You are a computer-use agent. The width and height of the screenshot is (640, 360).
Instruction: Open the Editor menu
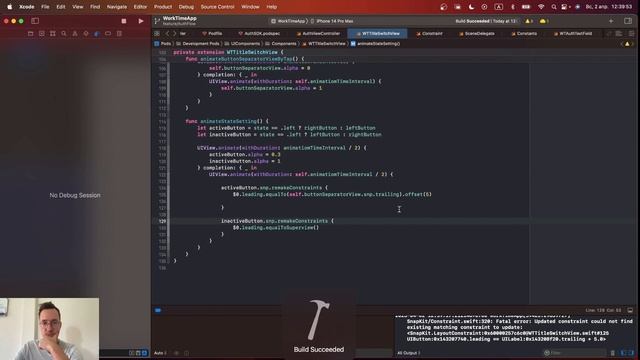[x=140, y=7]
